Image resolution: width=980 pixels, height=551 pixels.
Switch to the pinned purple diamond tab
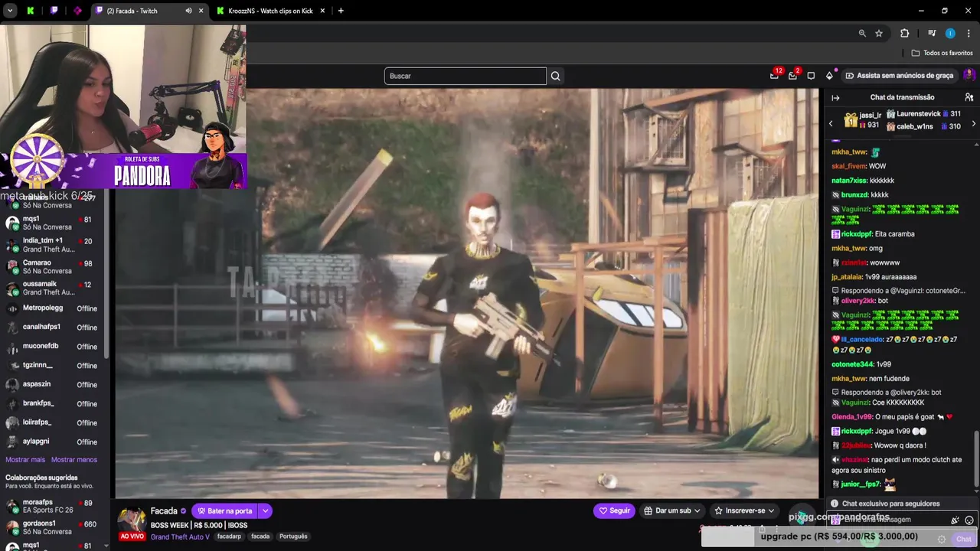click(77, 11)
